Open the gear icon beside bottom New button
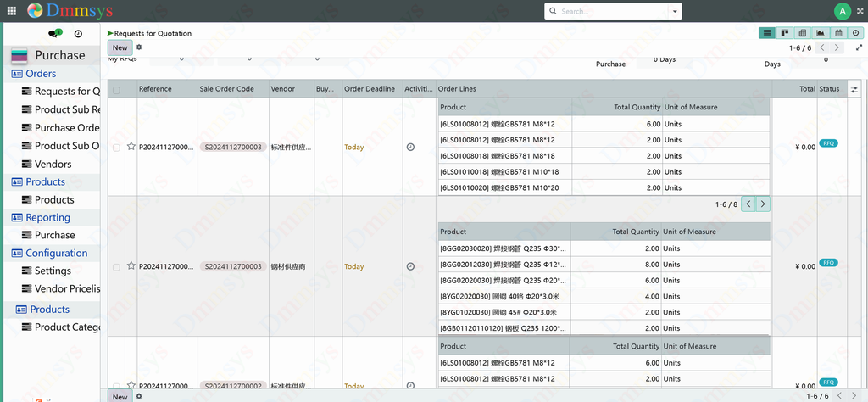Screen dimensions: 868x402 pyautogui.click(x=139, y=396)
